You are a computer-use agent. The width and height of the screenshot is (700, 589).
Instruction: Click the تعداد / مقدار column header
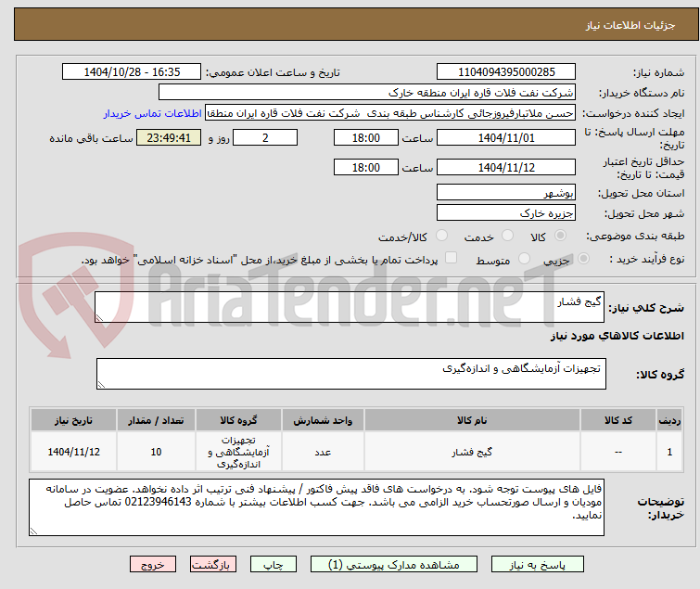[x=156, y=420]
